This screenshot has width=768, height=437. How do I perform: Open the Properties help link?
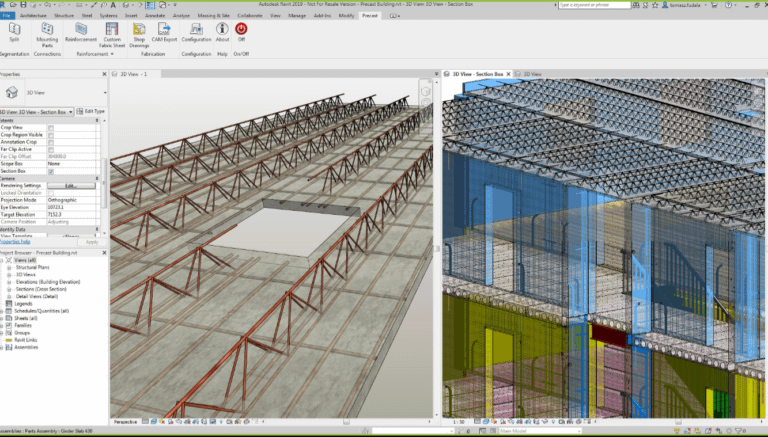(x=15, y=242)
